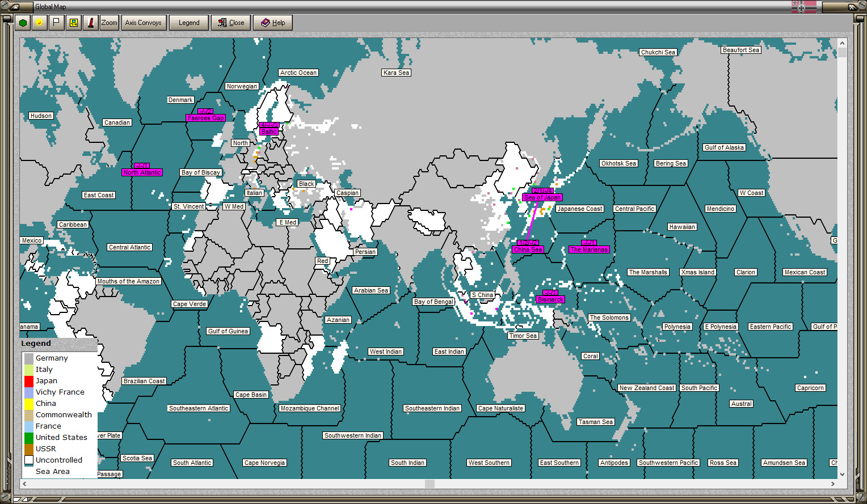Click the Beaufort Sea label

pos(741,50)
